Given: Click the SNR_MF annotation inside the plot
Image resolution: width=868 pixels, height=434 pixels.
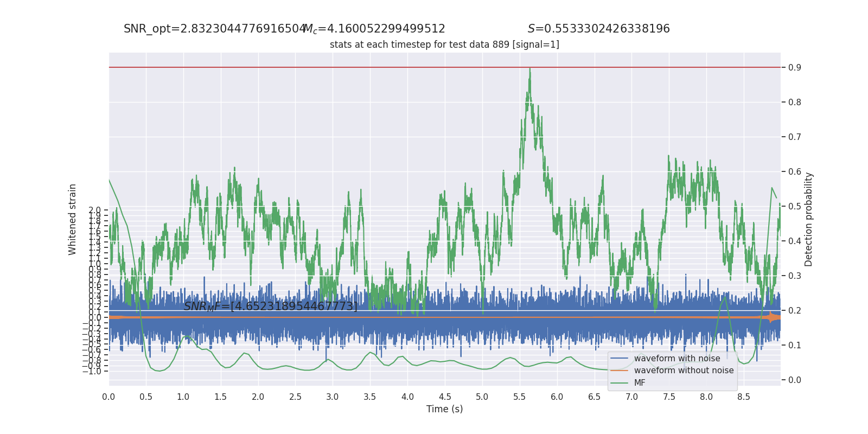Looking at the screenshot, I should (271, 307).
